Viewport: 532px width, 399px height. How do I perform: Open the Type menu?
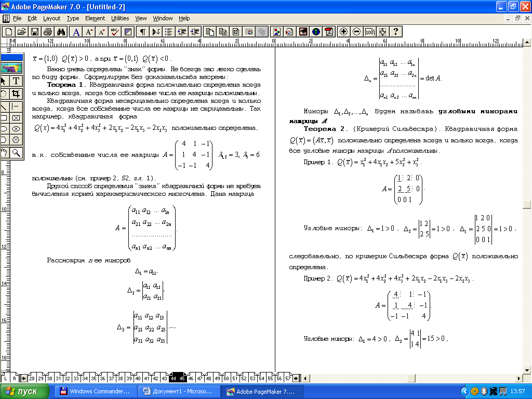(x=73, y=18)
